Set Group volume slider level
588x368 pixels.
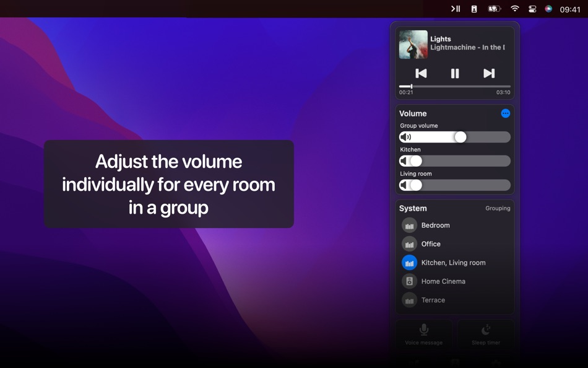pos(455,137)
